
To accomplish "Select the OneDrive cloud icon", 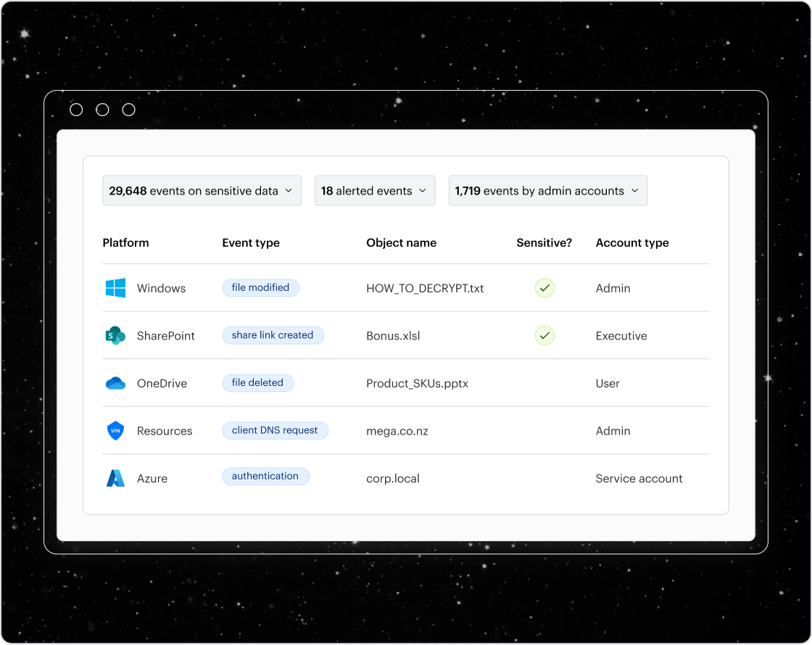I will [115, 383].
